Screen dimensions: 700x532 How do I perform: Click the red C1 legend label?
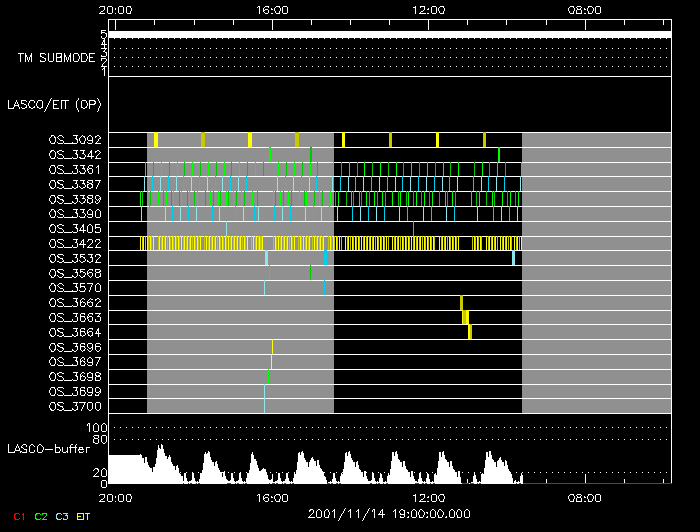click(17, 516)
